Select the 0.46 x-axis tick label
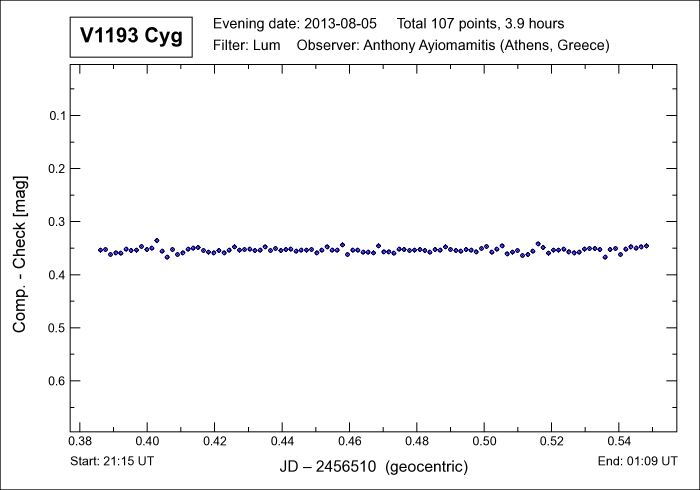Screen dimensions: 700x490 click(x=350, y=440)
